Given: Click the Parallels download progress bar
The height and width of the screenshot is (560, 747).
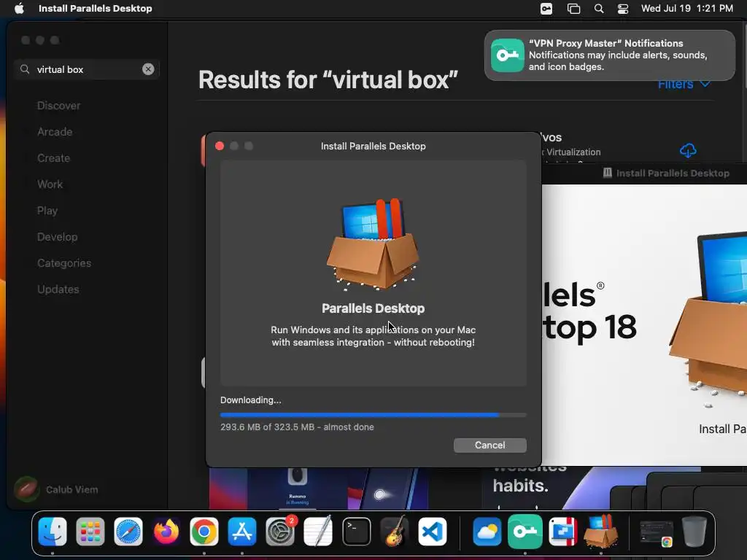Looking at the screenshot, I should pos(373,415).
